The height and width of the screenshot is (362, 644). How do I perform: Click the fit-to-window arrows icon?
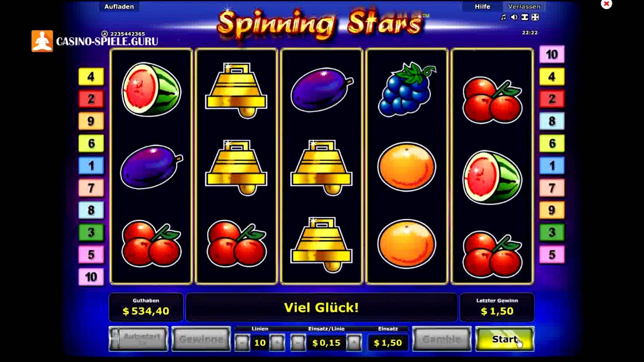[x=525, y=17]
